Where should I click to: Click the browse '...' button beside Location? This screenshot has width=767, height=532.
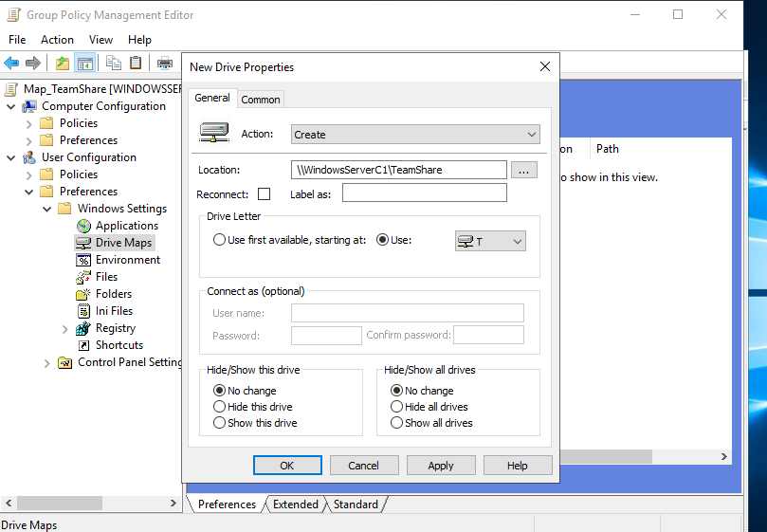point(524,170)
